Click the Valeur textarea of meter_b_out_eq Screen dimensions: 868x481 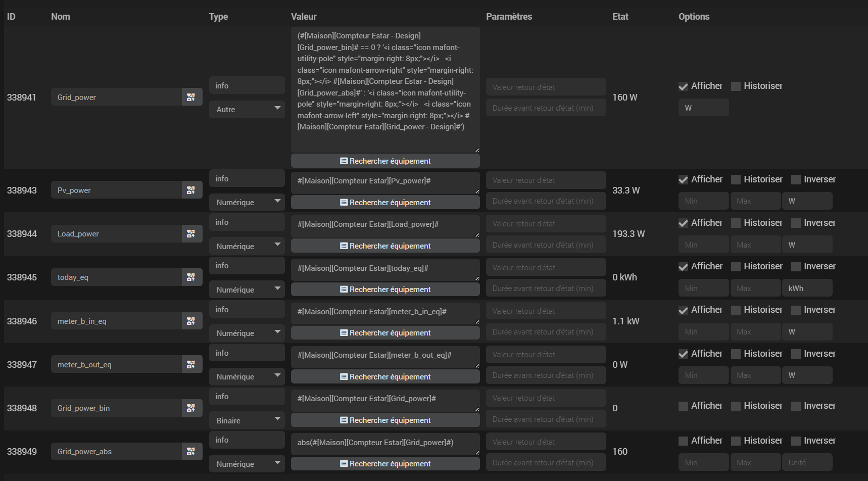click(x=385, y=356)
